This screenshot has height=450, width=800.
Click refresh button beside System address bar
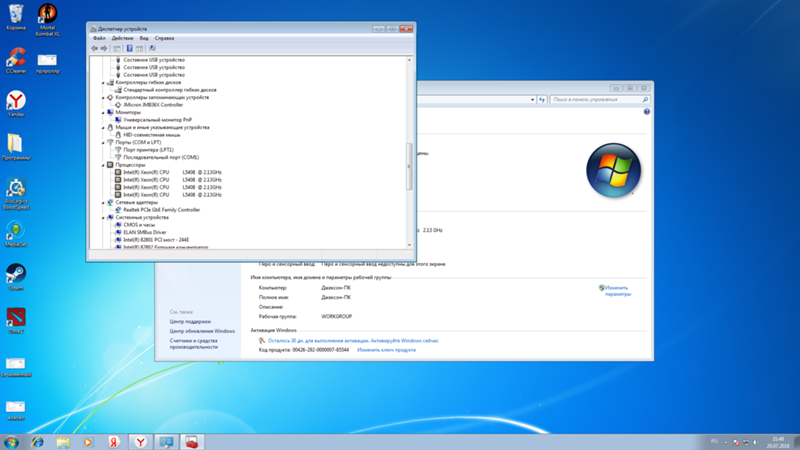[x=542, y=100]
